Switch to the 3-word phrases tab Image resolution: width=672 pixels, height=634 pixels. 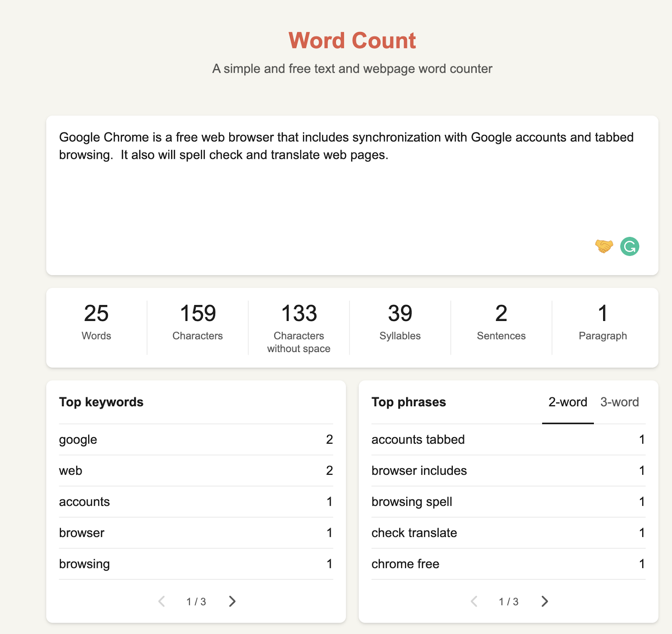(x=619, y=402)
